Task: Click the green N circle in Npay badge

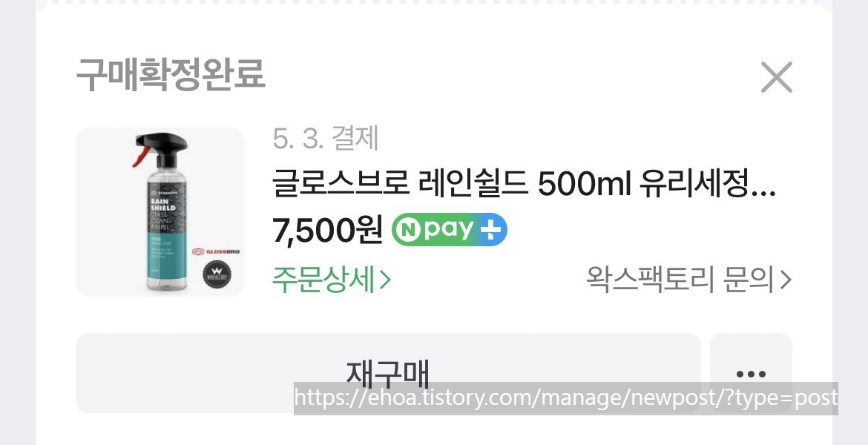Action: 409,230
